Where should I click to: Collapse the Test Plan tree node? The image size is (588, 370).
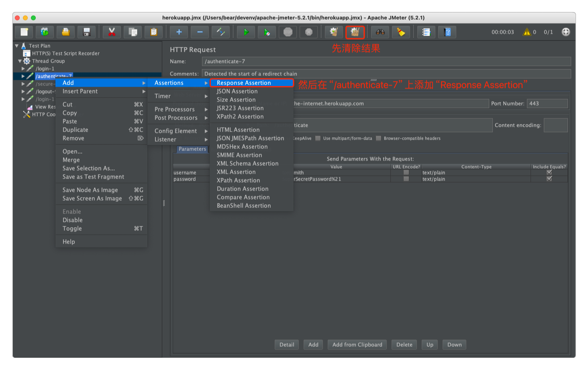[17, 46]
